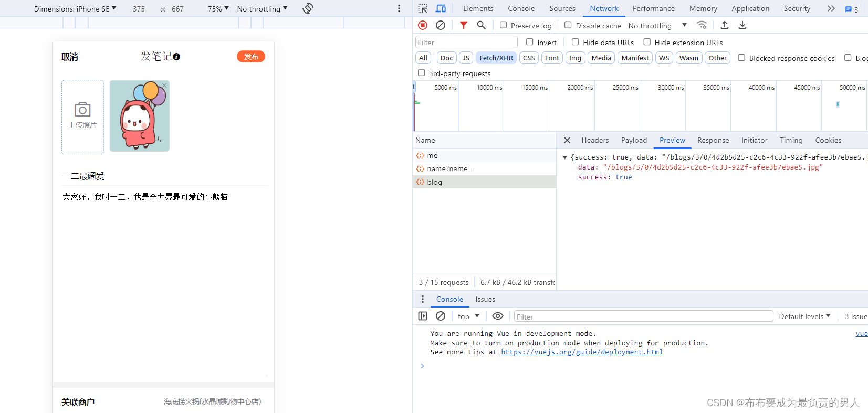
Task: Click the device width field 375
Action: pyautogui.click(x=139, y=9)
